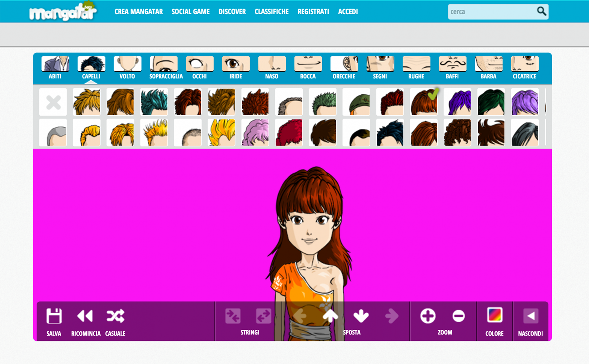
Task: Select the green beret hat style
Action: (x=356, y=102)
